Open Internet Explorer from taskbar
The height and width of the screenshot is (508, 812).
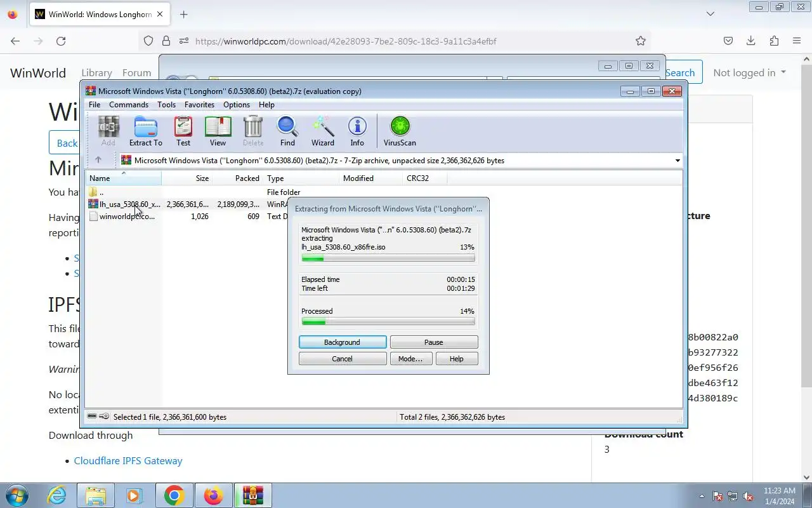[x=57, y=495]
